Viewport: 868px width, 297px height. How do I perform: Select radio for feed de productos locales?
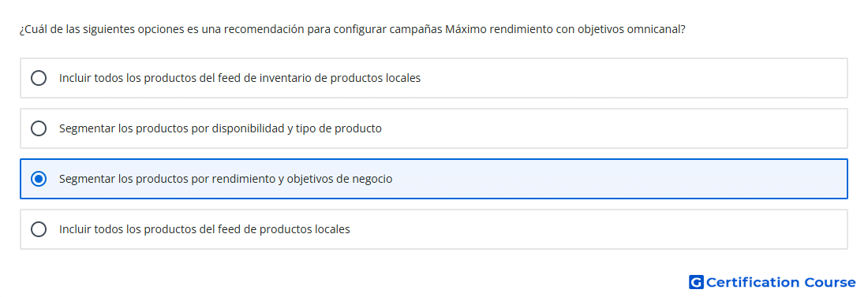[39, 229]
